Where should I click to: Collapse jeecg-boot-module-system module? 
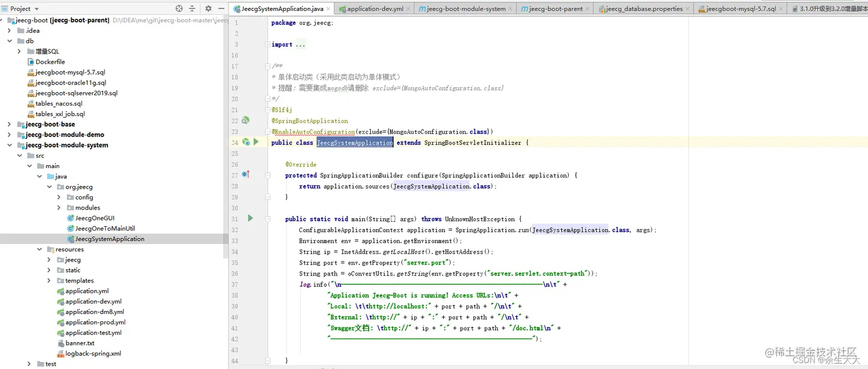point(10,145)
